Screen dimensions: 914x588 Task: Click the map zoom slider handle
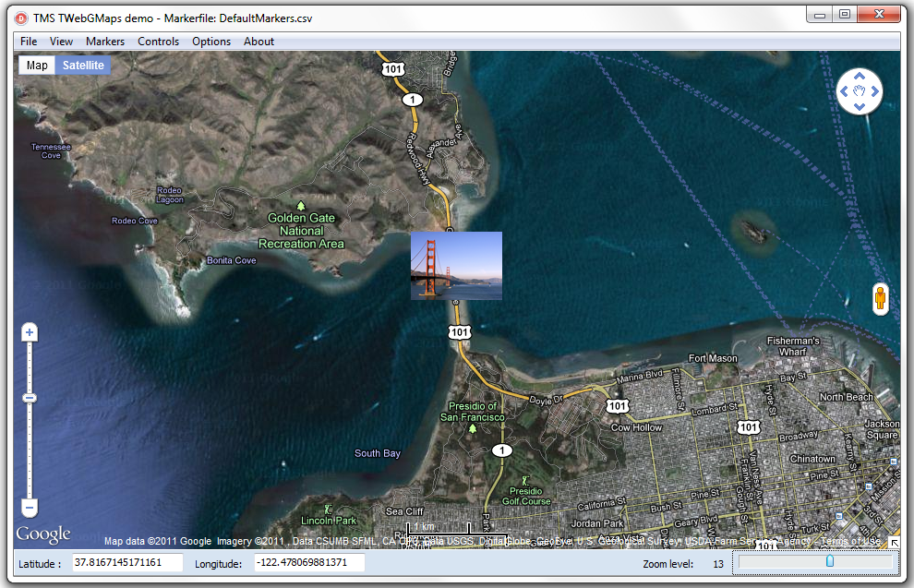pyautogui.click(x=30, y=398)
